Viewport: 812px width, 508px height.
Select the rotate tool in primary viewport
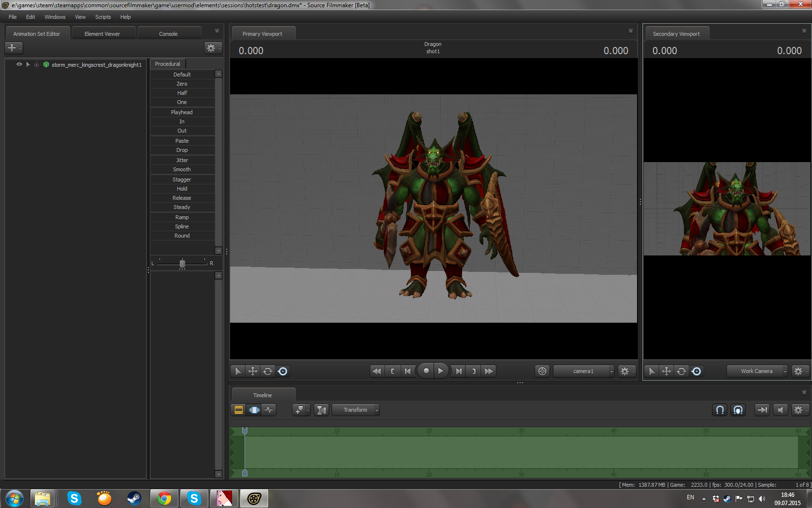tap(268, 371)
